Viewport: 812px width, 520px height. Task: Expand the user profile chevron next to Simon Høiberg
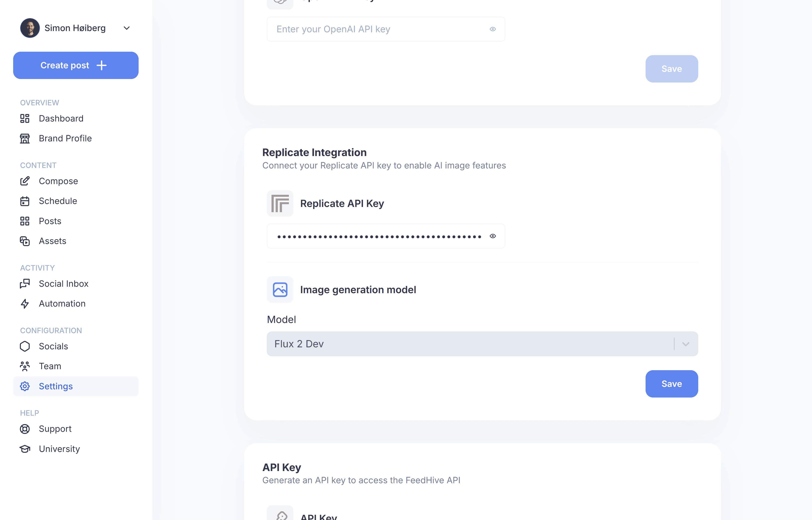point(127,28)
